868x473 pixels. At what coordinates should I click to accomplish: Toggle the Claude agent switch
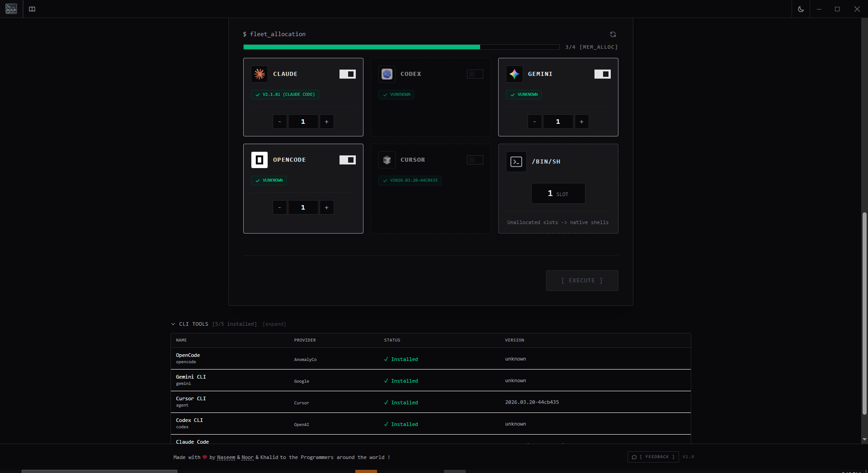pyautogui.click(x=348, y=74)
